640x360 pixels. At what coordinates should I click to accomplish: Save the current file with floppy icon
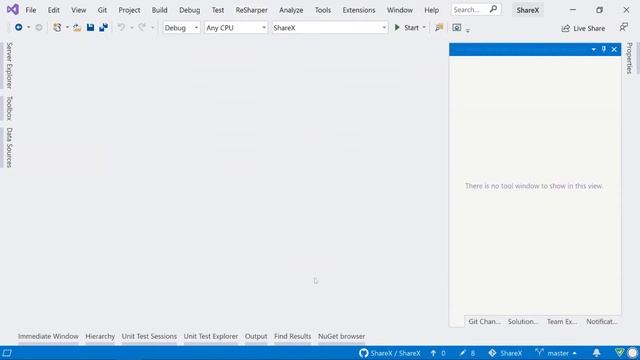[90, 27]
